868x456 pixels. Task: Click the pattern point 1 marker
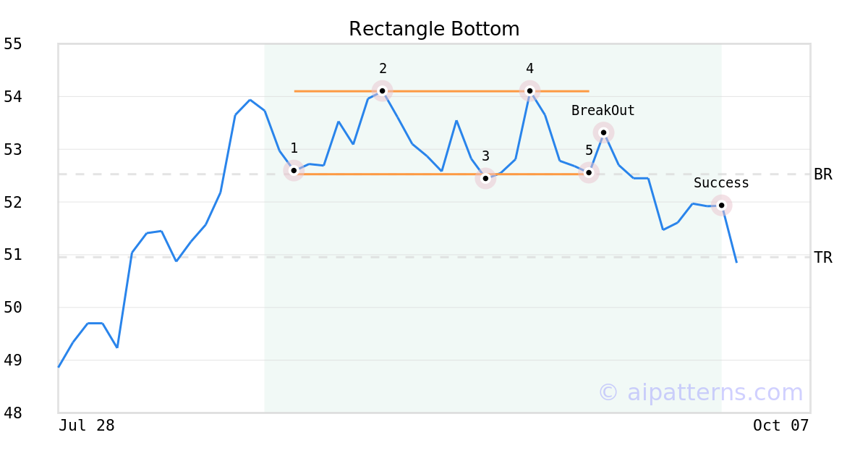point(294,171)
